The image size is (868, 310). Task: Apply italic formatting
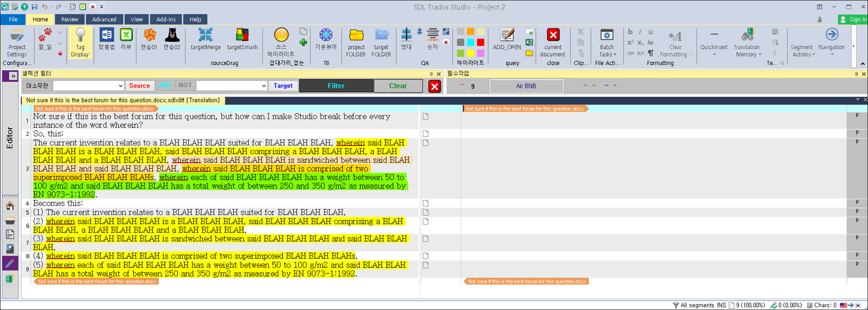(x=640, y=32)
